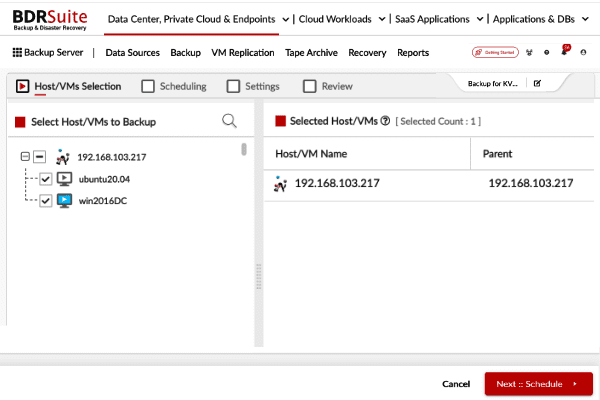The image size is (600, 400).
Task: Open the notifications bell icon
Action: (564, 51)
